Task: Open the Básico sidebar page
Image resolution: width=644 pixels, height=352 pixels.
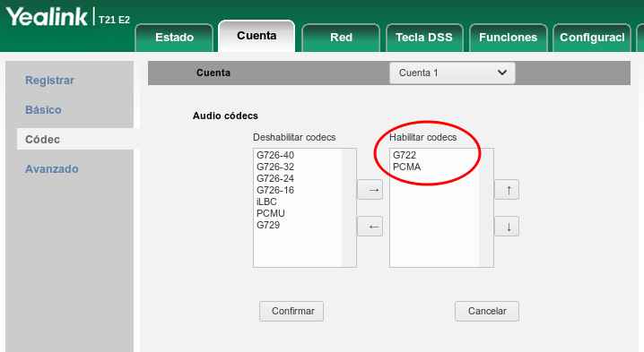Action: pos(43,110)
